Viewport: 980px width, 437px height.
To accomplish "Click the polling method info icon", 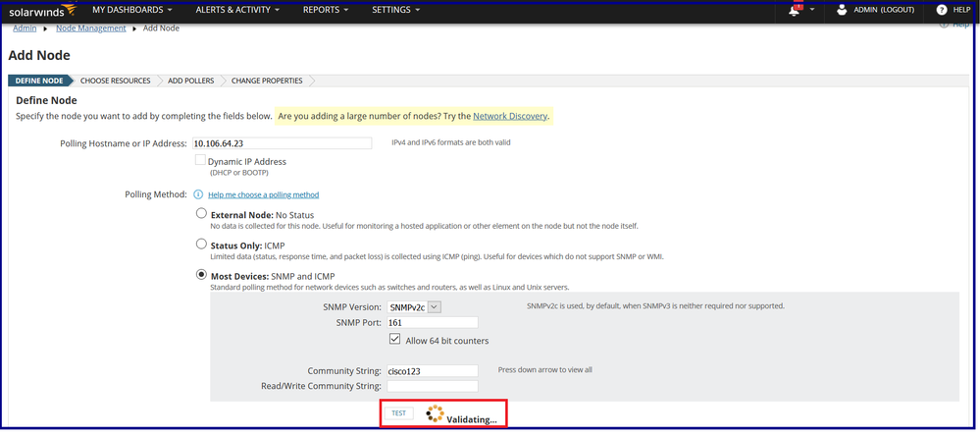I will click(x=198, y=194).
